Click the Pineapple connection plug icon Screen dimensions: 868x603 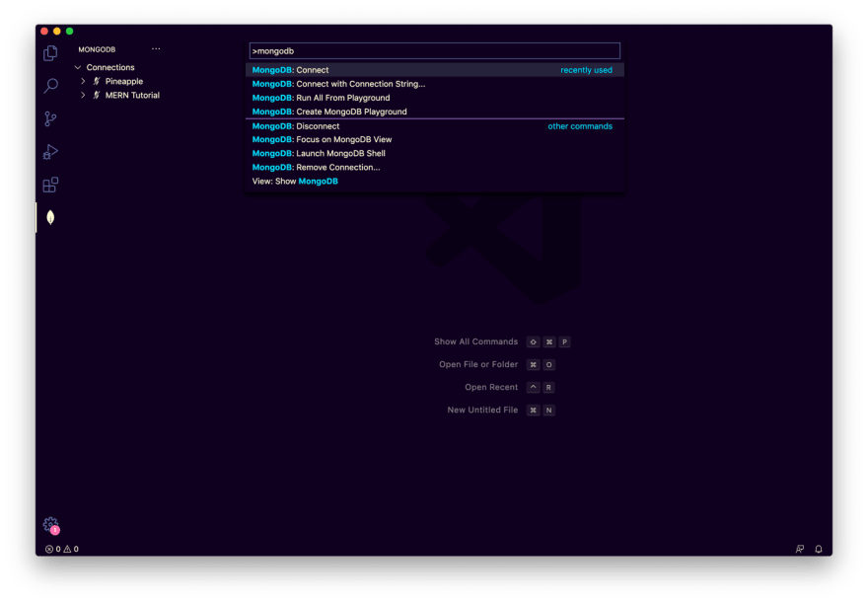(97, 81)
